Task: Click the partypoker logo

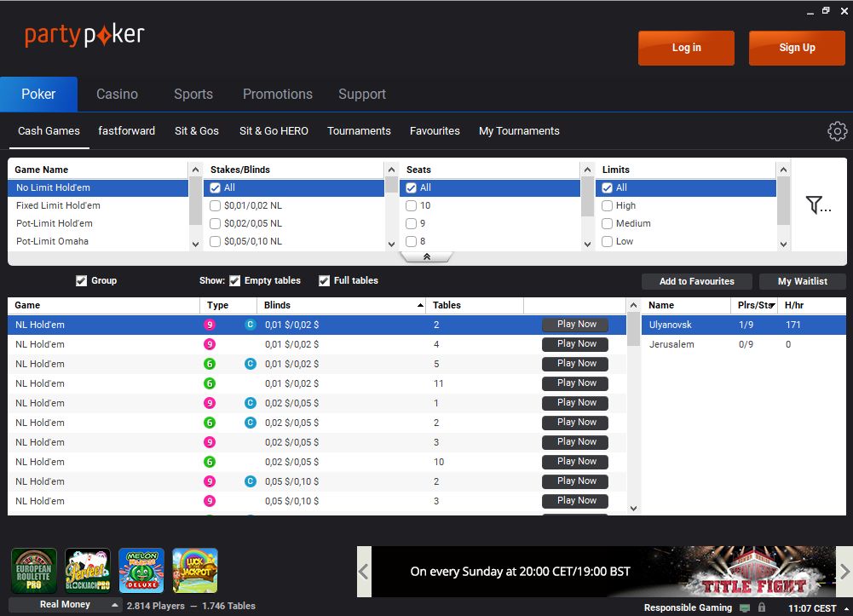Action: click(84, 36)
